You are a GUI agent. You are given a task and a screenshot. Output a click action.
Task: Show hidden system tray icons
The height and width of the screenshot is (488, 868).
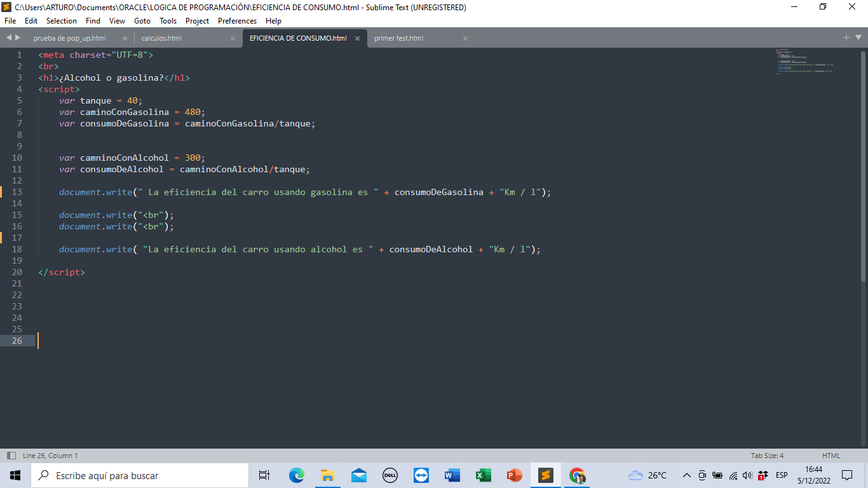pyautogui.click(x=686, y=475)
